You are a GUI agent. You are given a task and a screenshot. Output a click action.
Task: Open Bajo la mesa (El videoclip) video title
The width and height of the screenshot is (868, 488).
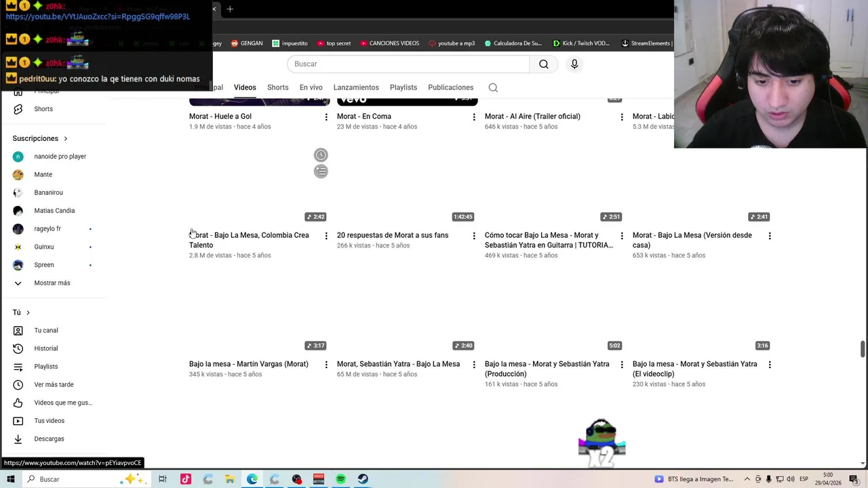695,369
